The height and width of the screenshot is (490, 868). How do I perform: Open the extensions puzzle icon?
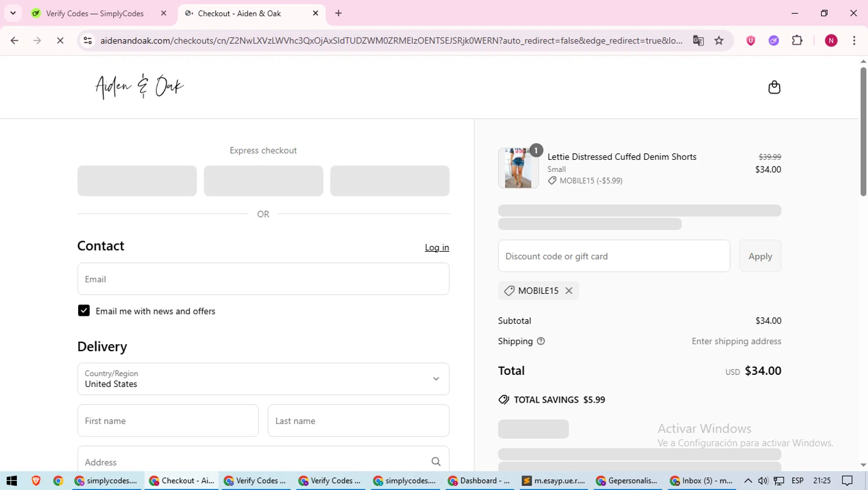[x=797, y=40]
